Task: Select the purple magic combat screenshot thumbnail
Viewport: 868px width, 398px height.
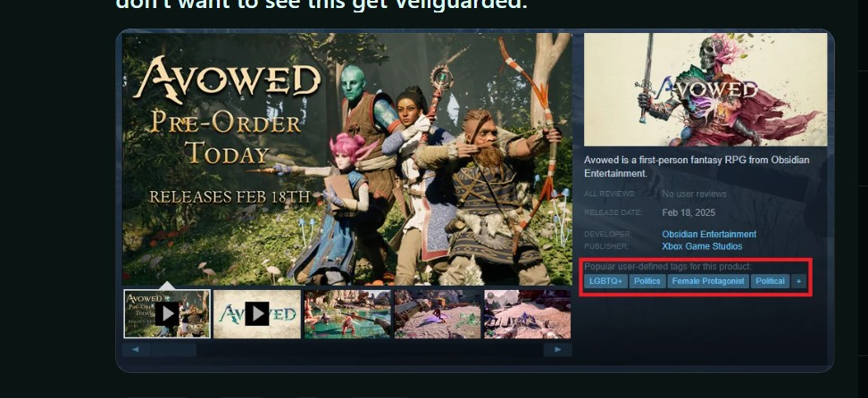Action: pyautogui.click(x=438, y=314)
